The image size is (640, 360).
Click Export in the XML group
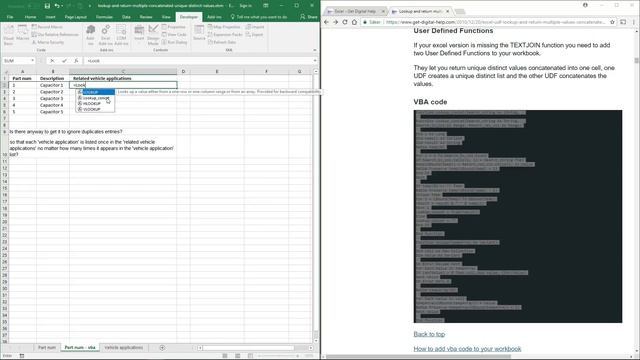255,35
